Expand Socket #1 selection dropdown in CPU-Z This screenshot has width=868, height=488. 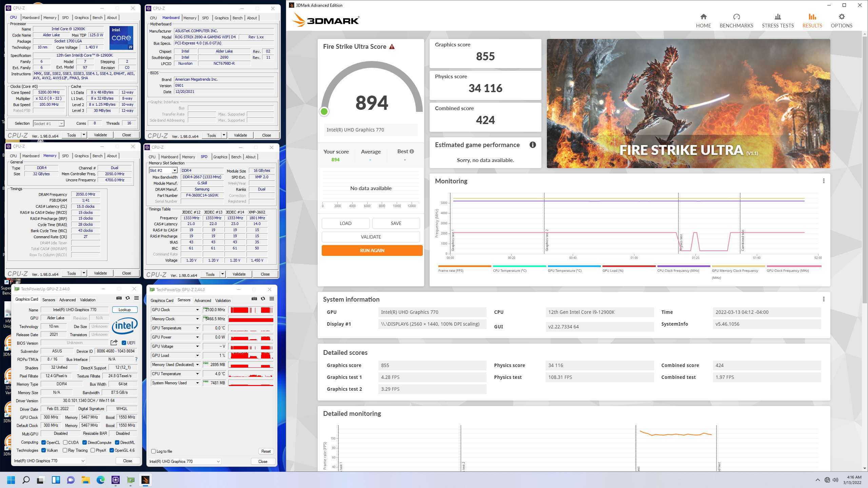point(61,124)
